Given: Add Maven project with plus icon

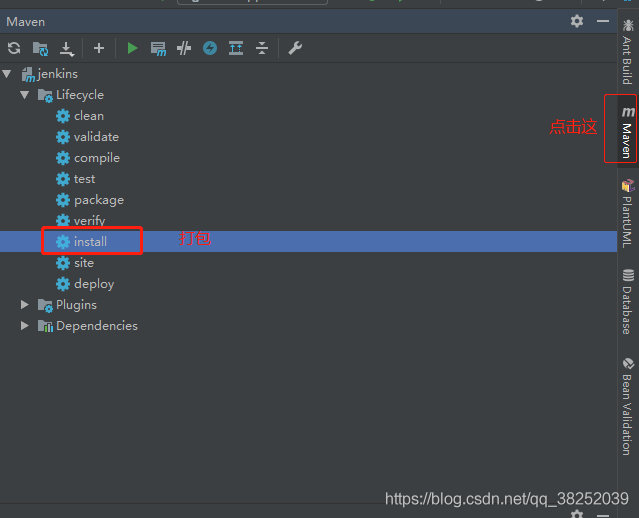Looking at the screenshot, I should click(x=99, y=48).
